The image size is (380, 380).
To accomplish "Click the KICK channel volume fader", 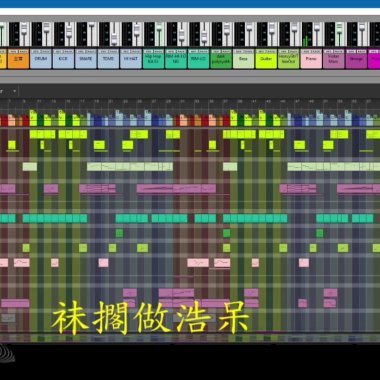I will click(x=69, y=31).
